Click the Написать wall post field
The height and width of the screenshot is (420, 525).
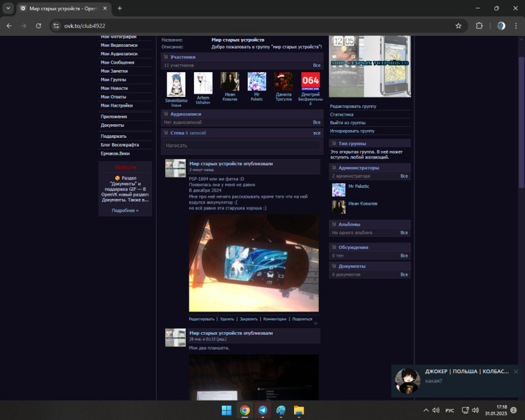[x=241, y=146]
